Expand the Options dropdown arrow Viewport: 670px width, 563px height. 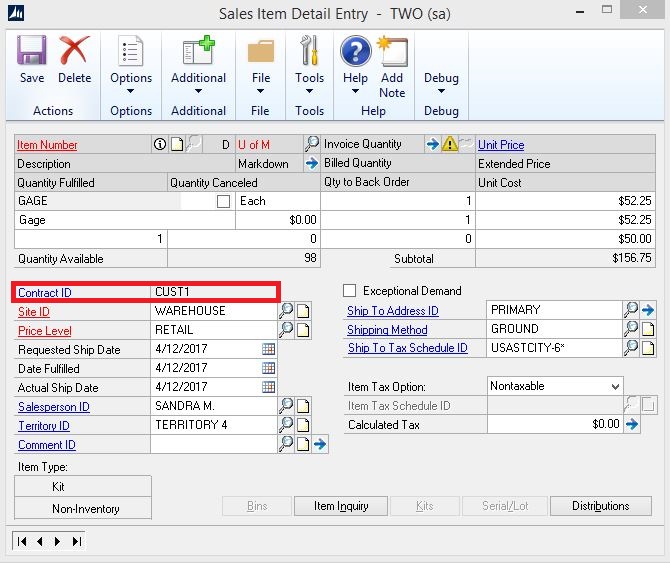coord(130,91)
